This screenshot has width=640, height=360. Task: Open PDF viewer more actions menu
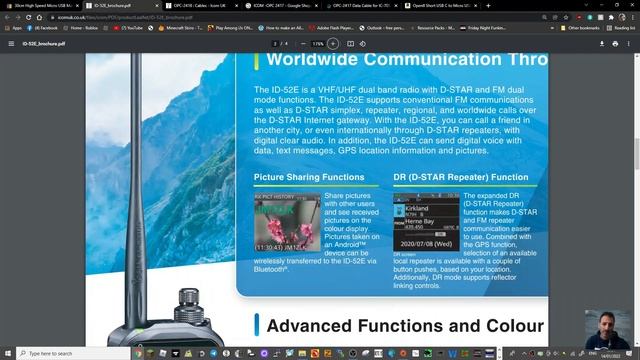coord(629,44)
